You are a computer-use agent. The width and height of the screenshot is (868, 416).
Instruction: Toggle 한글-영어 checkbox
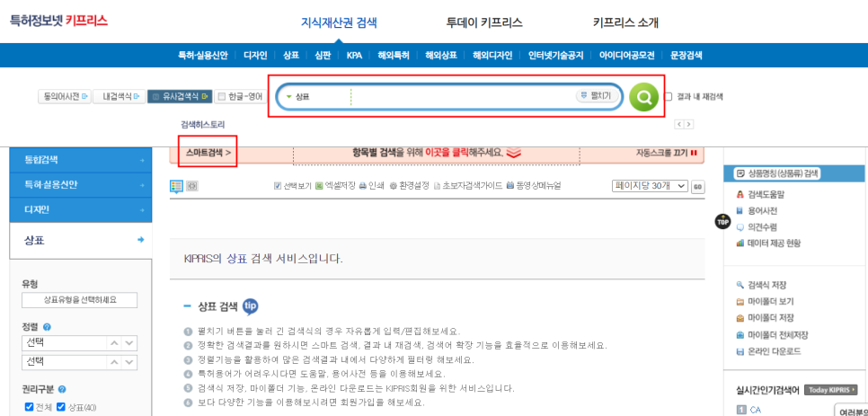[223, 97]
